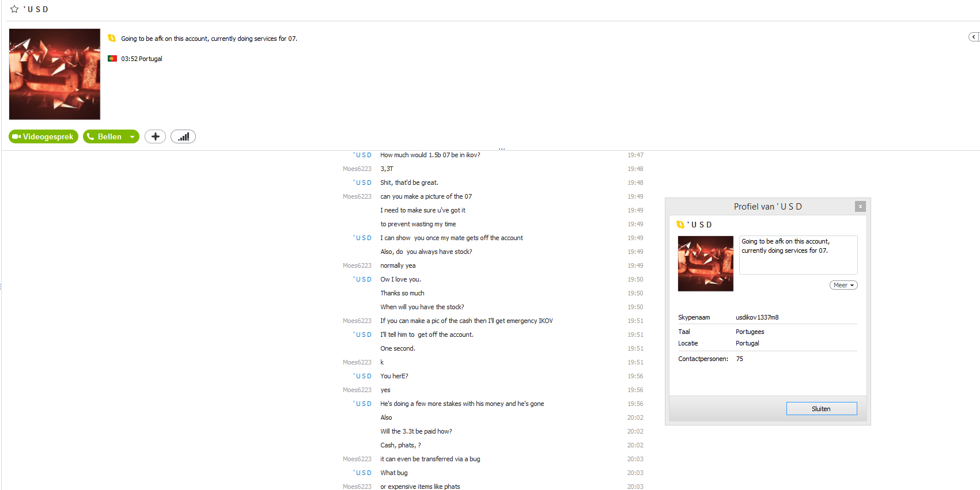The height and width of the screenshot is (490, 980).
Task: Click the 20:02 timestamp next to 'Also'
Action: point(635,417)
